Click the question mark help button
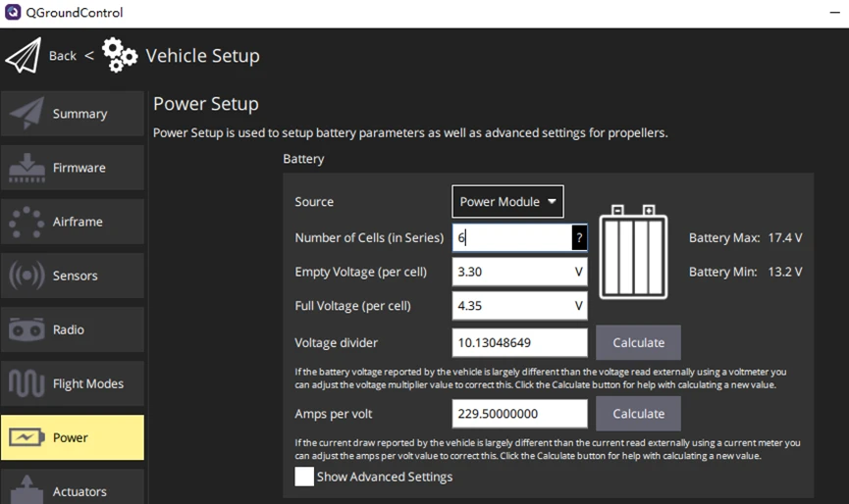Viewport: 849px width, 504px height. (579, 238)
